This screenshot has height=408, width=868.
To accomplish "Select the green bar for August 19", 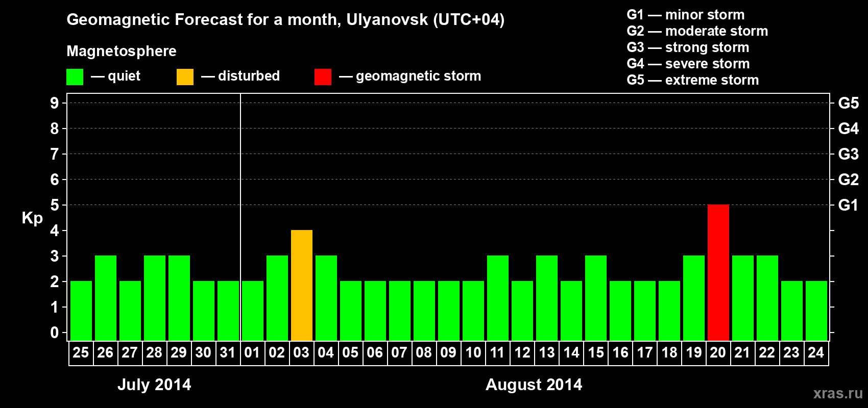I will (693, 298).
